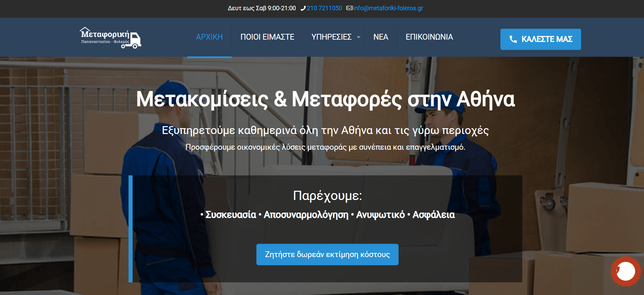
Task: Open the red chat bubble widget
Action: (626, 271)
